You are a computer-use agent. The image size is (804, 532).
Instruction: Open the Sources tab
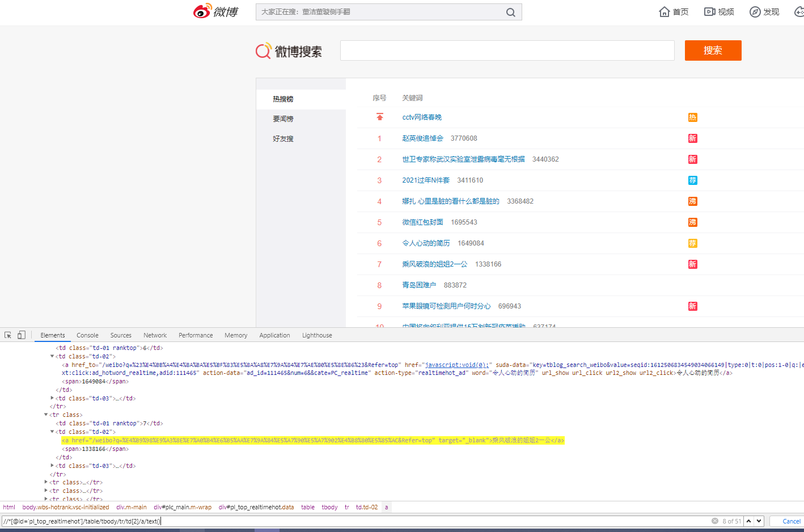[x=121, y=335]
